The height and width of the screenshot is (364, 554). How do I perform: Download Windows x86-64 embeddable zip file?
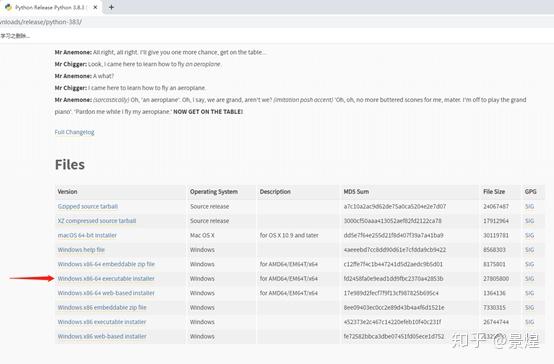[106, 264]
